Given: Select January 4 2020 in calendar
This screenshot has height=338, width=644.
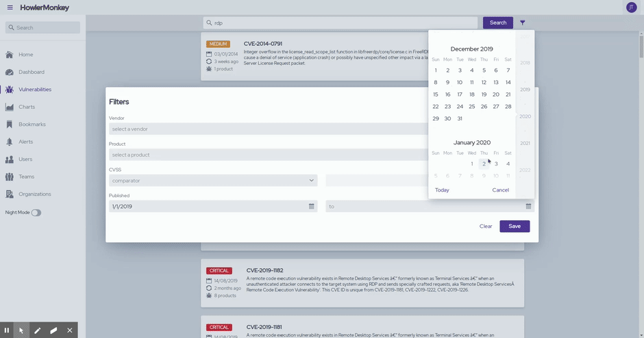Looking at the screenshot, I should 508,164.
